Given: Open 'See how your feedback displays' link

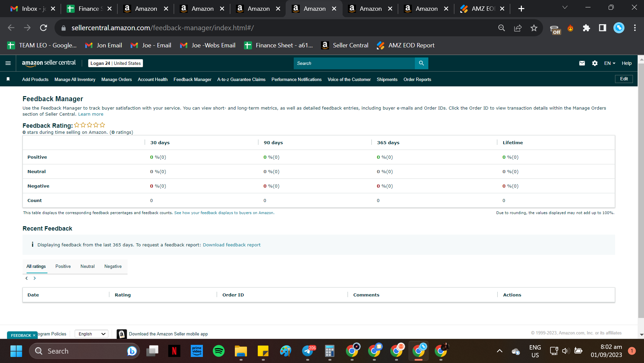Looking at the screenshot, I should tap(224, 213).
